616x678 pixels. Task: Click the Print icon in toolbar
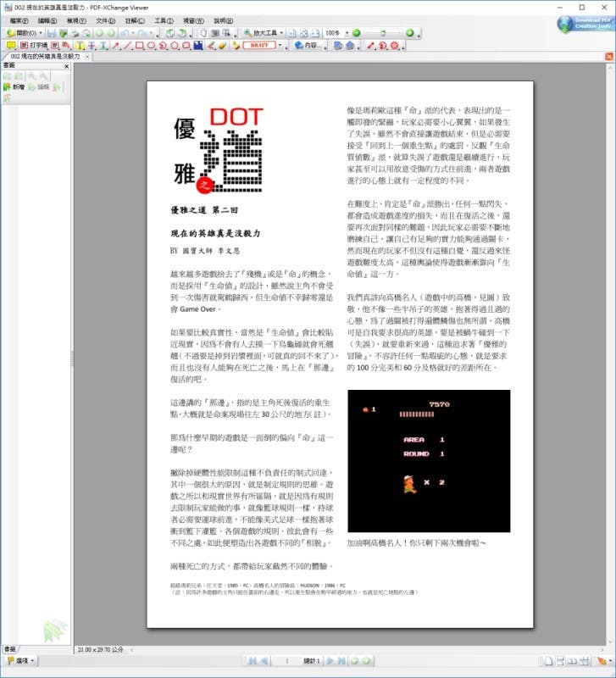[x=75, y=33]
